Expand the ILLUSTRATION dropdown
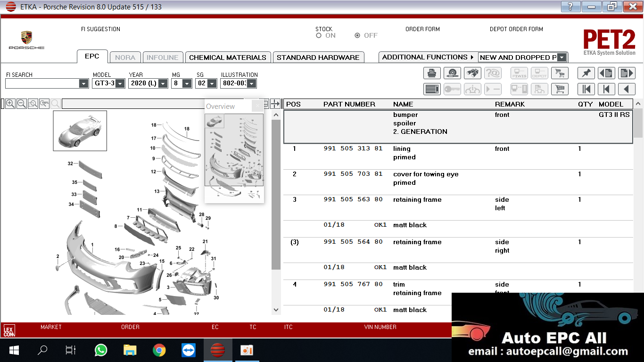The image size is (644, 362). coord(252,83)
